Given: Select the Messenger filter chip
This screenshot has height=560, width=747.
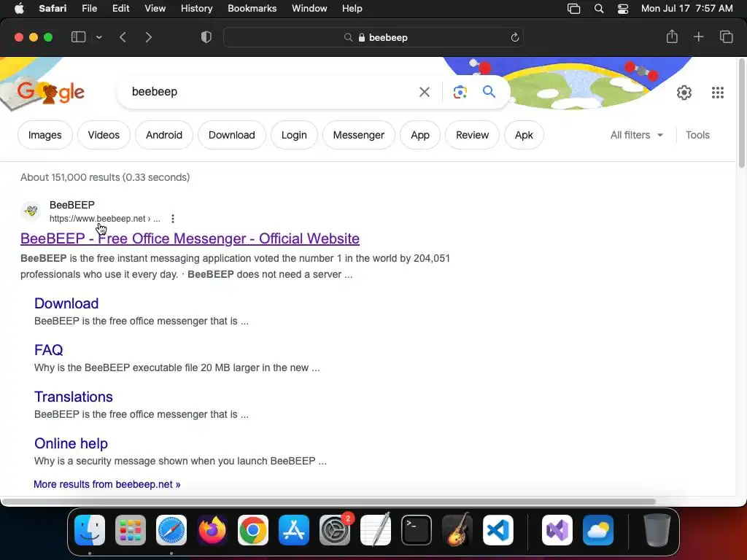Looking at the screenshot, I should click(358, 135).
